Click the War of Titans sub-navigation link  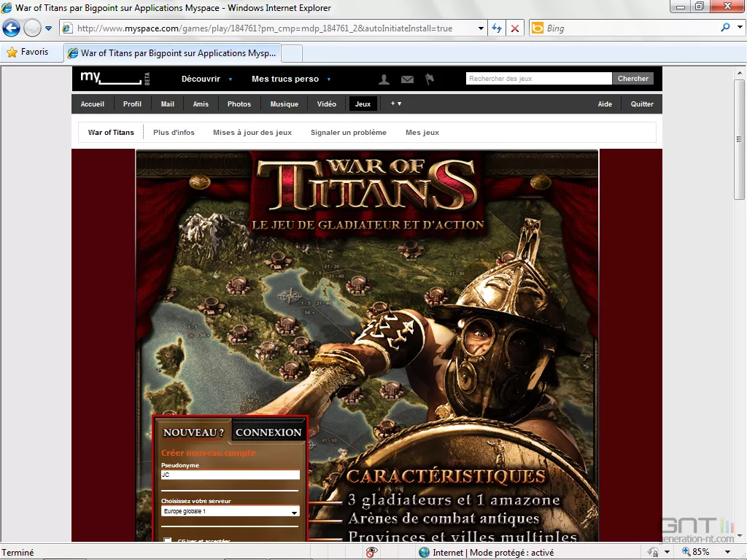pos(111,133)
